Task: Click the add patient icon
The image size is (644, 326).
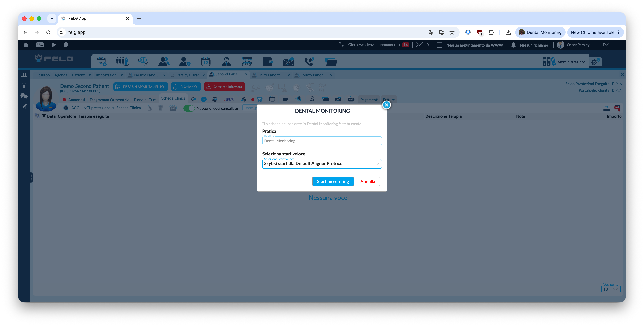Action: pyautogui.click(x=185, y=61)
